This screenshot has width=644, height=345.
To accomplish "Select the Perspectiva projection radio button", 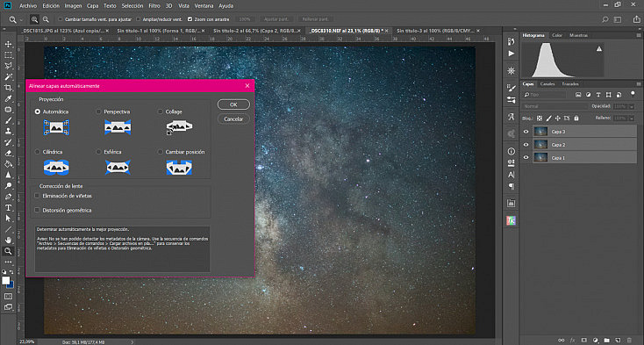I will coord(98,111).
